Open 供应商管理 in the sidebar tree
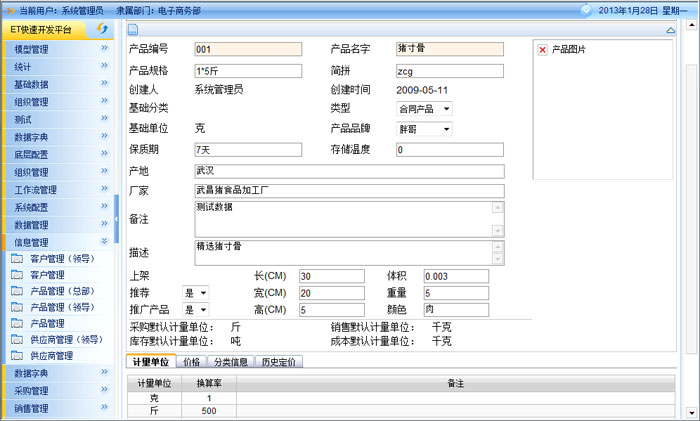 pyautogui.click(x=52, y=356)
